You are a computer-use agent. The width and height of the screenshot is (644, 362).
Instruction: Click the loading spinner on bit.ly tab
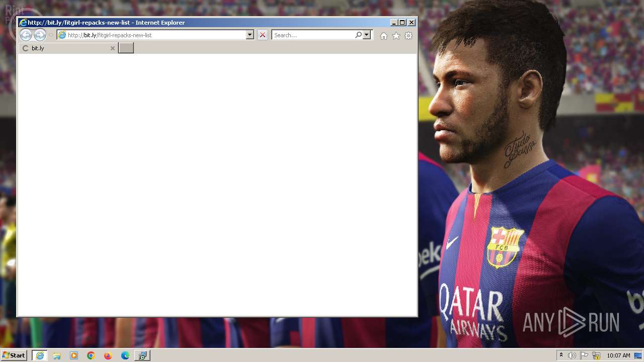(x=26, y=48)
